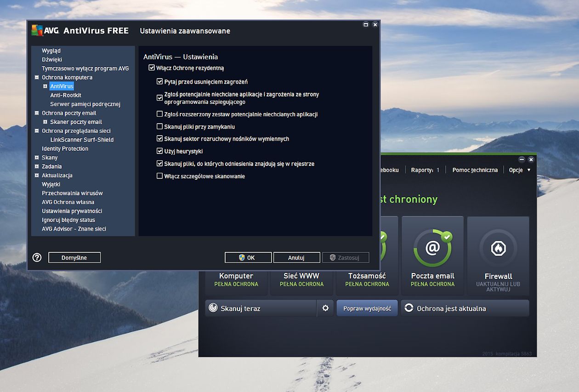Click Ochrona jest aktualna button

tap(465, 308)
